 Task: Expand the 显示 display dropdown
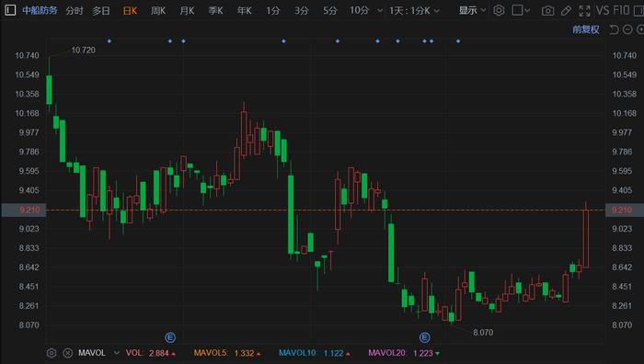pos(472,10)
